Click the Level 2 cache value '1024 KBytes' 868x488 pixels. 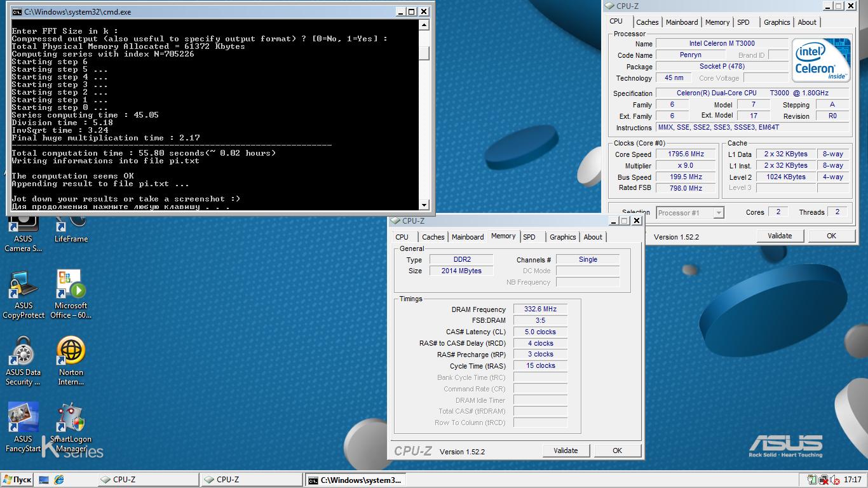pyautogui.click(x=786, y=177)
